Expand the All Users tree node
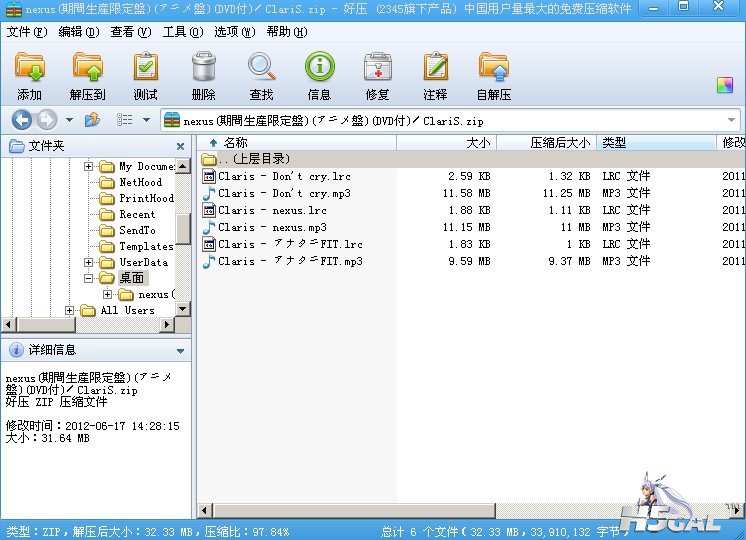746x540 pixels. (x=69, y=311)
